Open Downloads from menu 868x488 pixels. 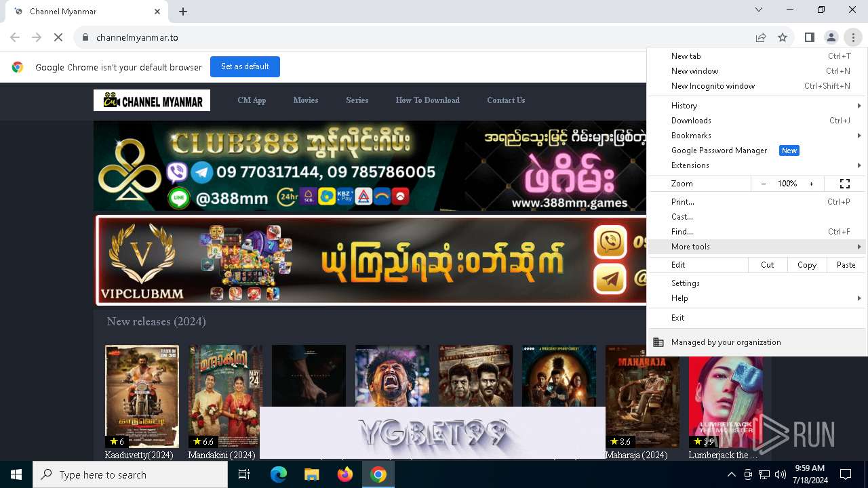(757, 121)
